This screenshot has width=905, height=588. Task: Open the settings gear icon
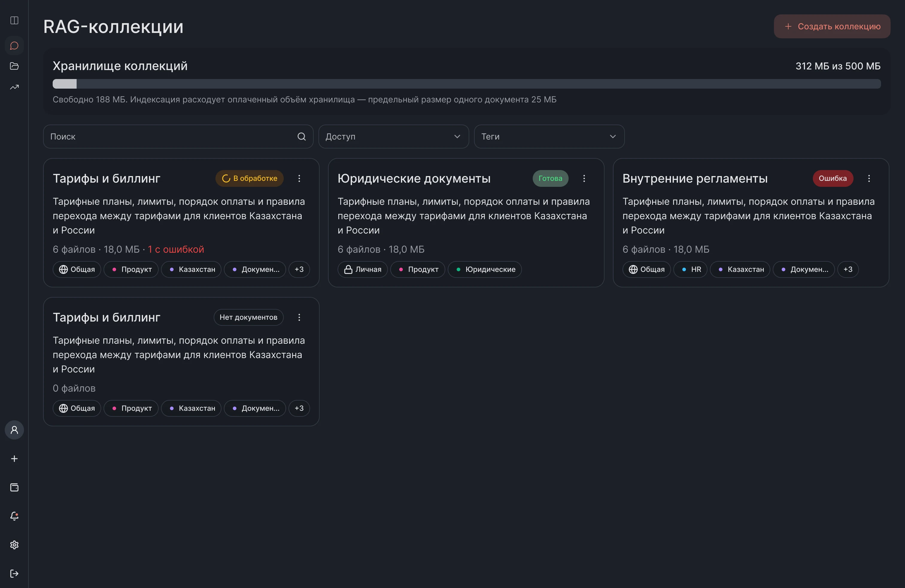pyautogui.click(x=14, y=545)
